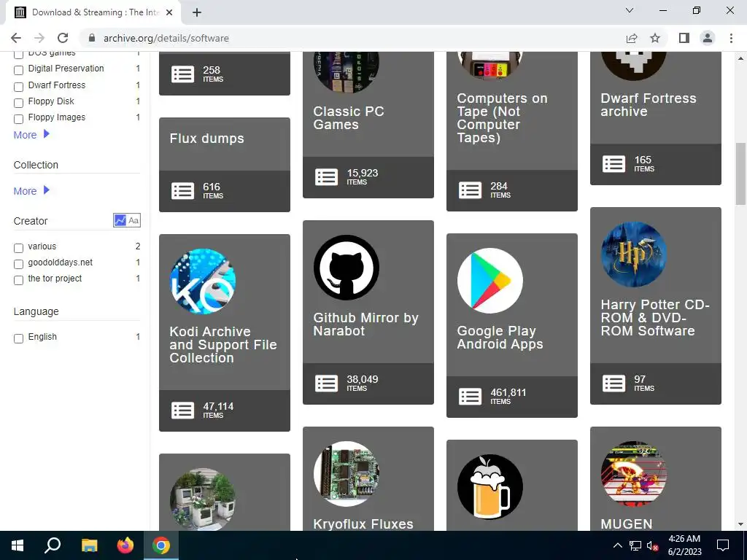Check the tor project creator filter
This screenshot has height=560, width=747.
point(18,281)
